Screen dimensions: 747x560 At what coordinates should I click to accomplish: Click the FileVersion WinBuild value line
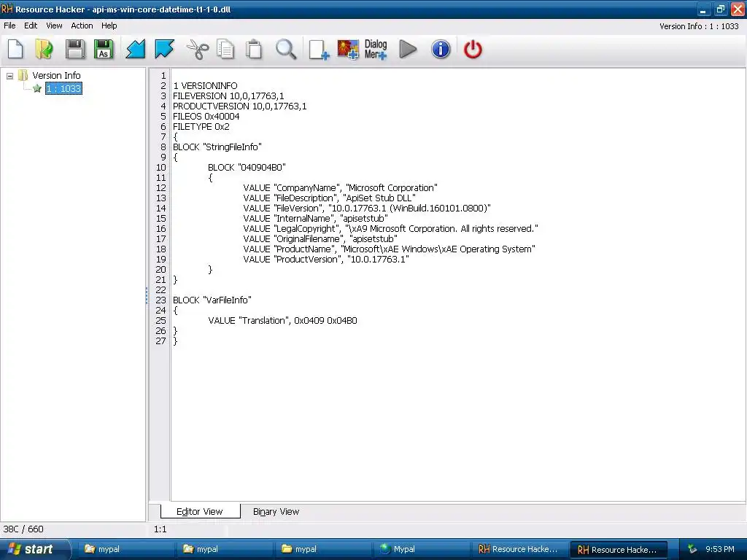367,209
